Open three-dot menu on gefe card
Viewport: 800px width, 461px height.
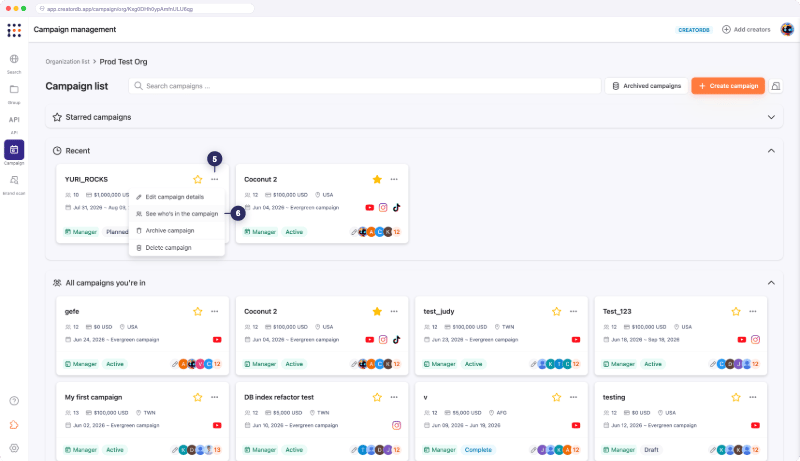[215, 312]
